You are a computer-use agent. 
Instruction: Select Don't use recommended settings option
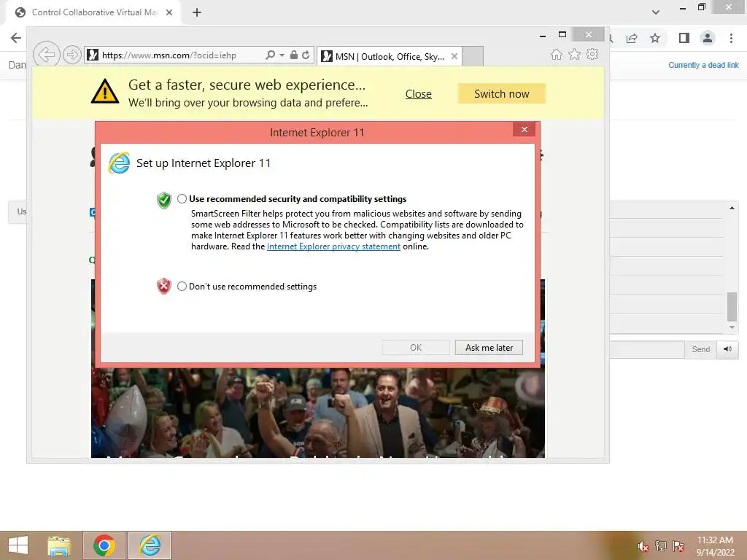pyautogui.click(x=182, y=286)
